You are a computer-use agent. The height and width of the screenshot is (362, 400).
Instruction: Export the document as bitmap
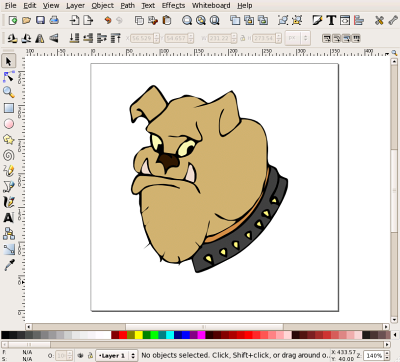coord(88,20)
